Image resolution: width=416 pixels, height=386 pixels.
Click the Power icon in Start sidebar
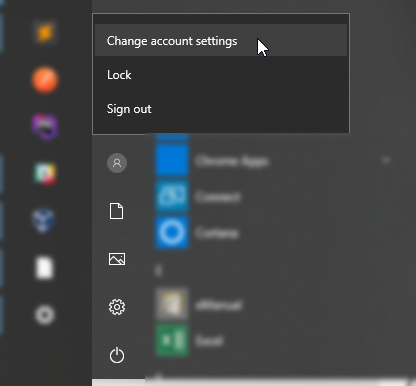click(117, 355)
